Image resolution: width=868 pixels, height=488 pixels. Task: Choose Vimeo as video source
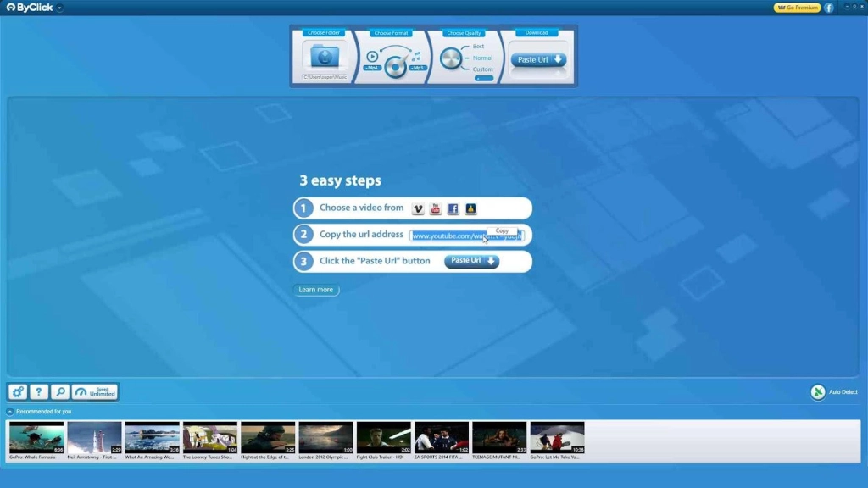pos(419,208)
